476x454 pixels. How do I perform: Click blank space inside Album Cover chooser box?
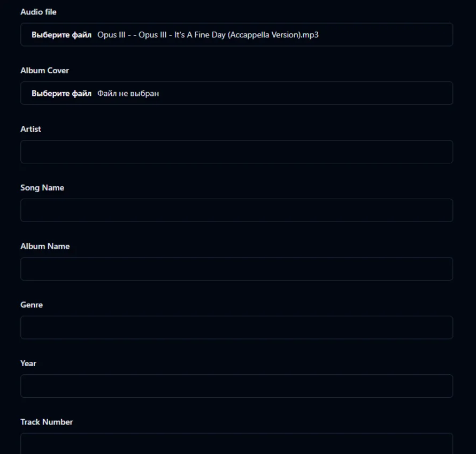304,94
